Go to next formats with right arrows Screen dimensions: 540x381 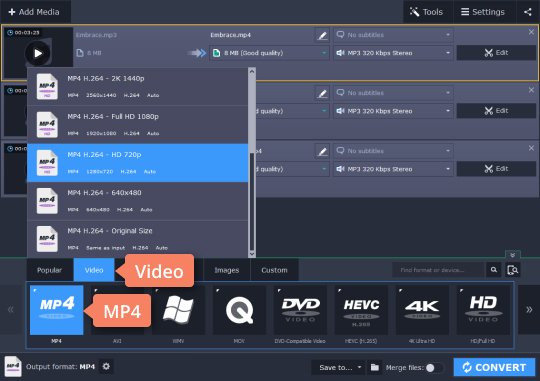pos(529,309)
